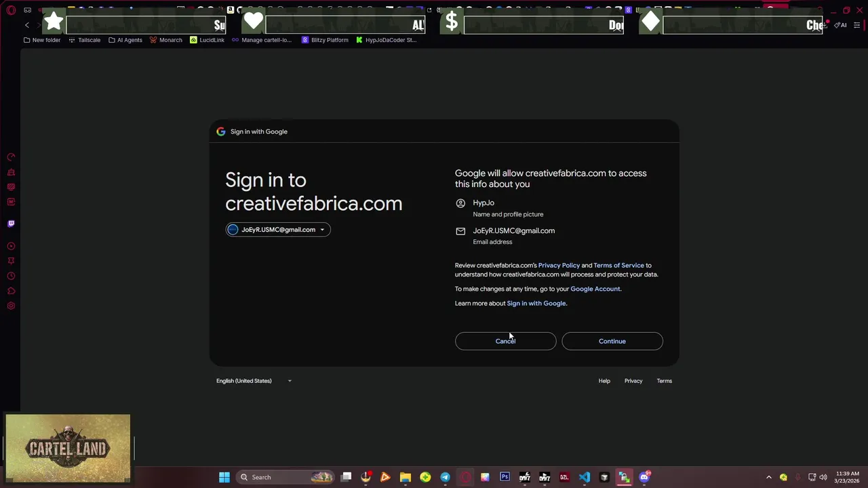Click the Privacy footer link
The image size is (868, 488).
point(633,381)
